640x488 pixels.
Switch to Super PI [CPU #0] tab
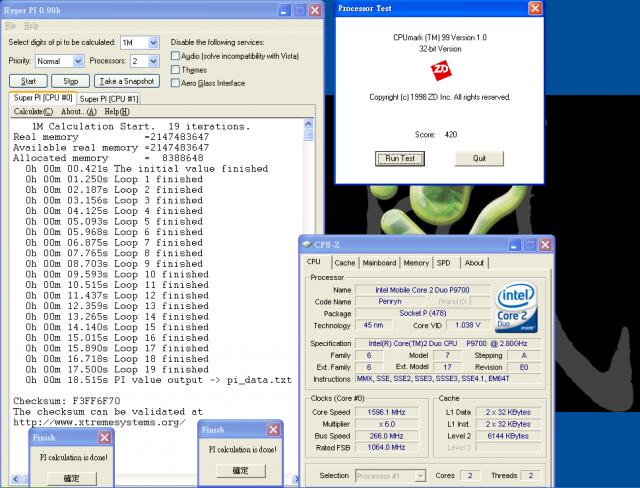click(x=42, y=98)
